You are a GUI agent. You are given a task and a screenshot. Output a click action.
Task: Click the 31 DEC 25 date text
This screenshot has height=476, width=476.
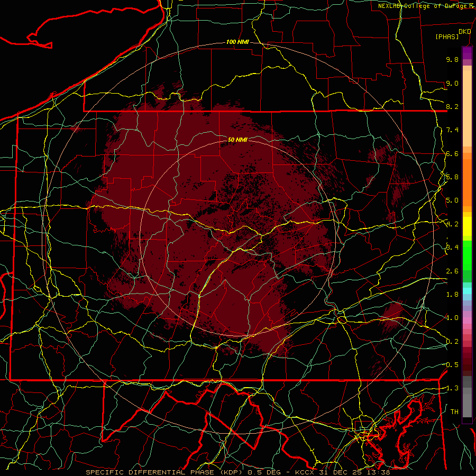(340, 472)
